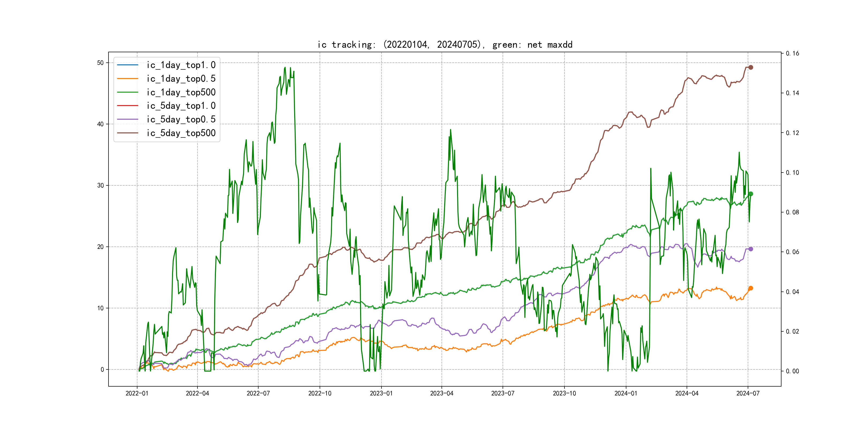
Task: Click the 2024-07 x-axis tick label
Action: tap(748, 393)
